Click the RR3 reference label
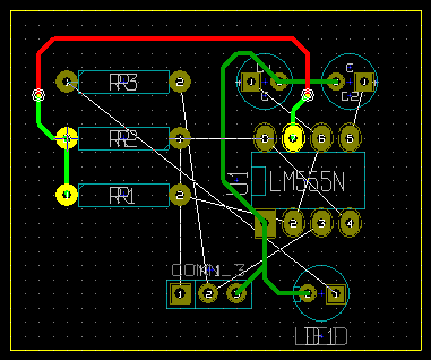 pos(123,82)
